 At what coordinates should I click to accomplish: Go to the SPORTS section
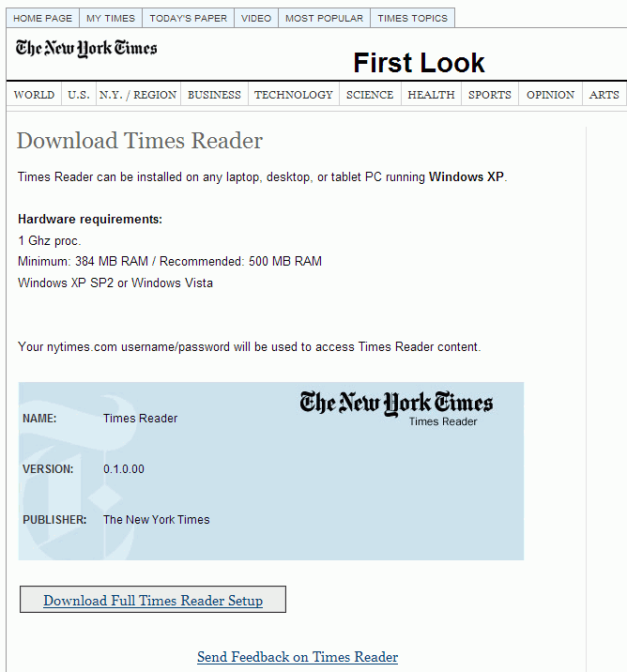pyautogui.click(x=490, y=94)
